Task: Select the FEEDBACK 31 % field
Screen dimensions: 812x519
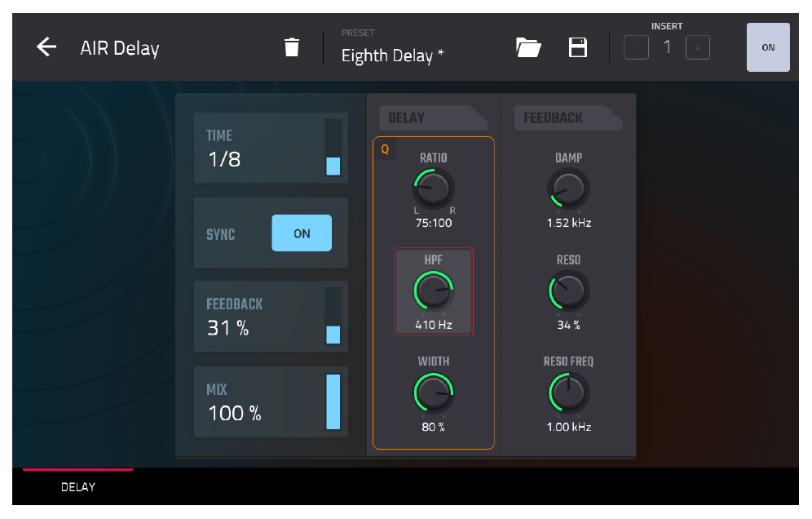Action: point(271,317)
